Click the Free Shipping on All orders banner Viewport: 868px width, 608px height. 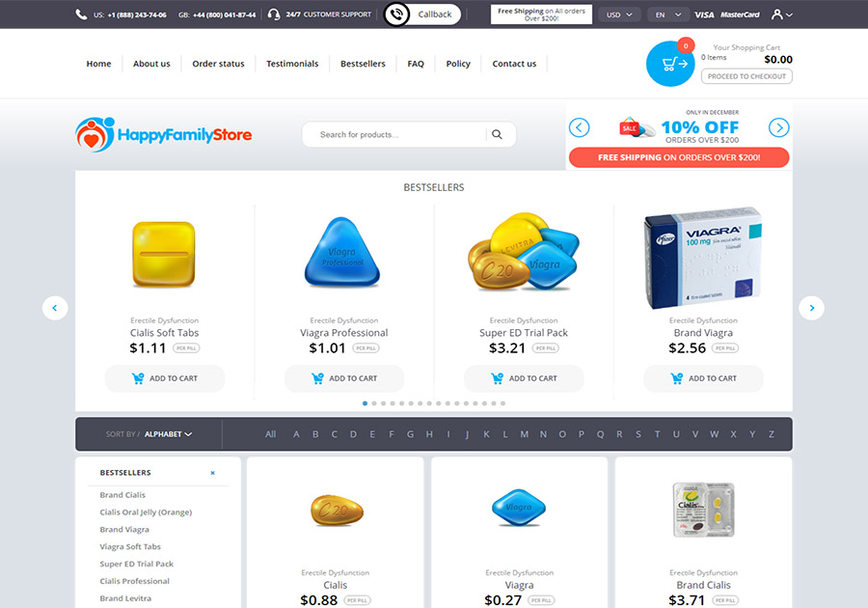coord(541,14)
